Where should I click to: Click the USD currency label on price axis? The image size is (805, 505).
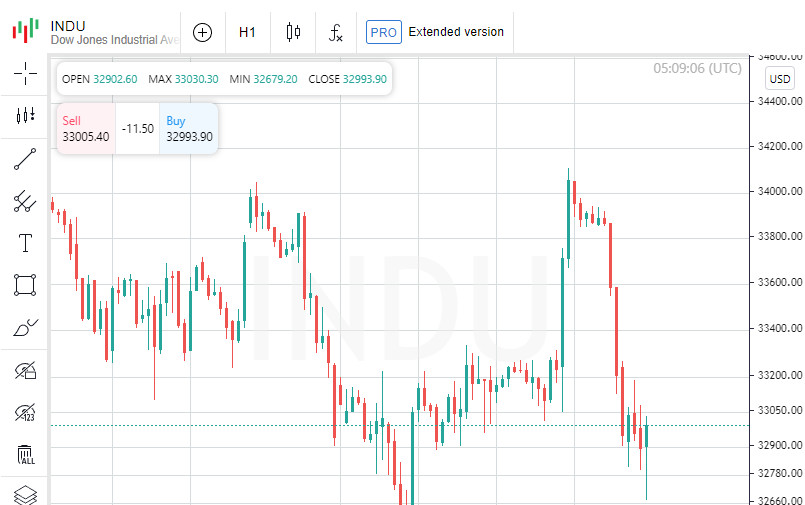(x=780, y=79)
